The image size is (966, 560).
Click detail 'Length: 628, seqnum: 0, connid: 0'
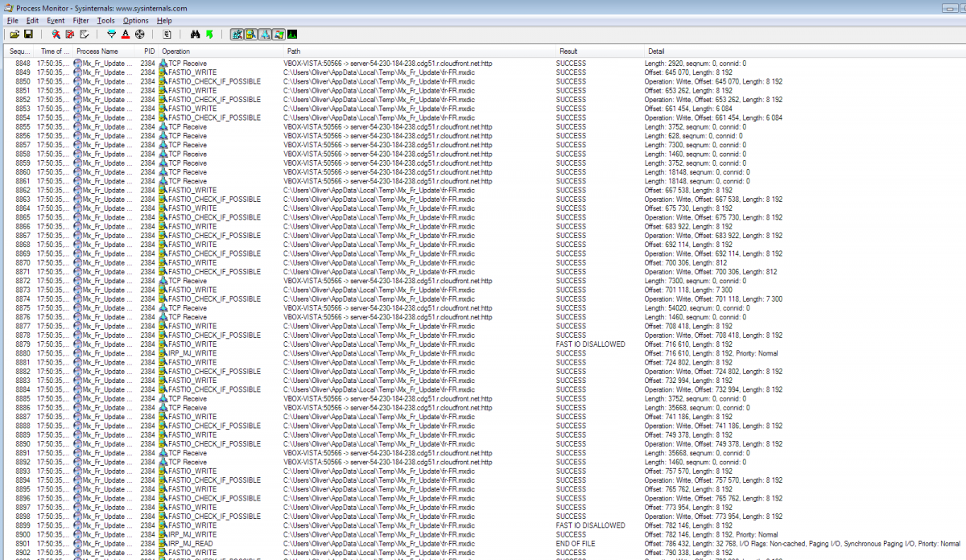[x=694, y=135]
